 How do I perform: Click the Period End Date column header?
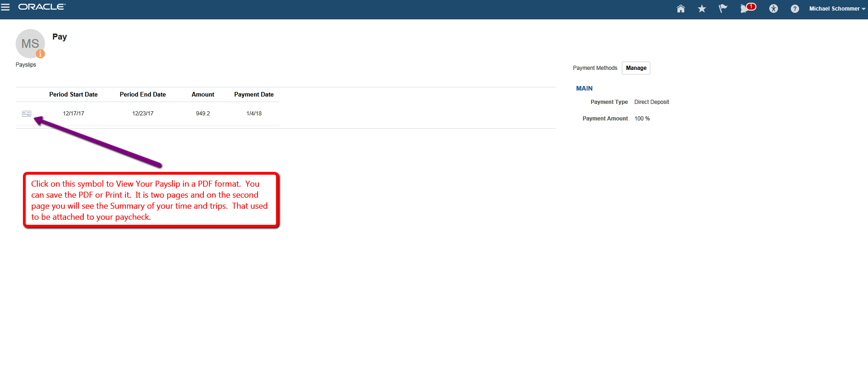point(143,95)
